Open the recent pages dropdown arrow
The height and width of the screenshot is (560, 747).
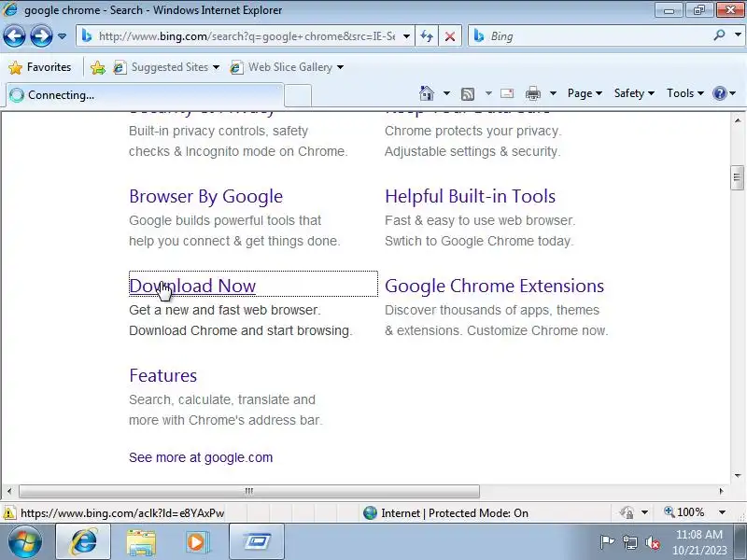pos(62,36)
